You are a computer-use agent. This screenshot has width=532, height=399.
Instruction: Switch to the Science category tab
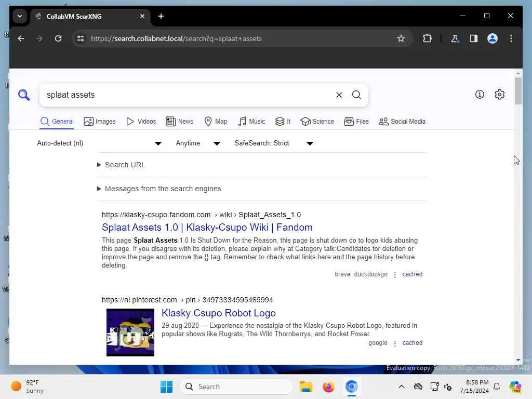pos(317,122)
